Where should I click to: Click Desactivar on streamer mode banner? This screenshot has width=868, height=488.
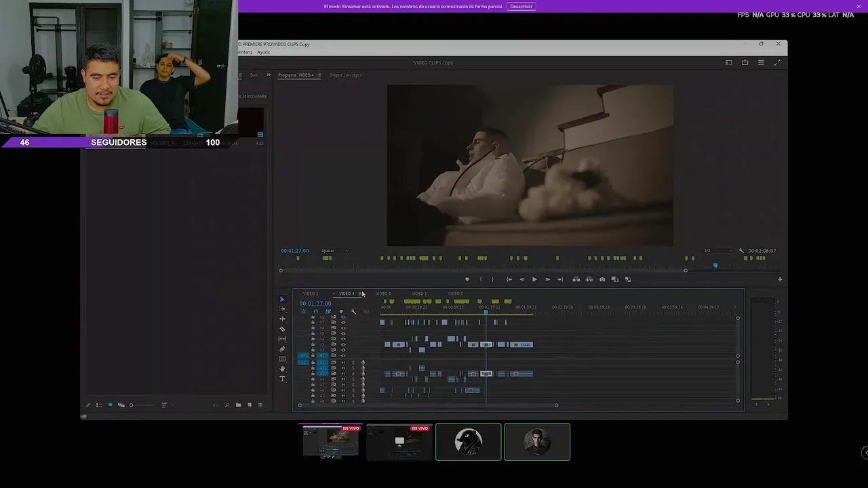[x=521, y=6]
